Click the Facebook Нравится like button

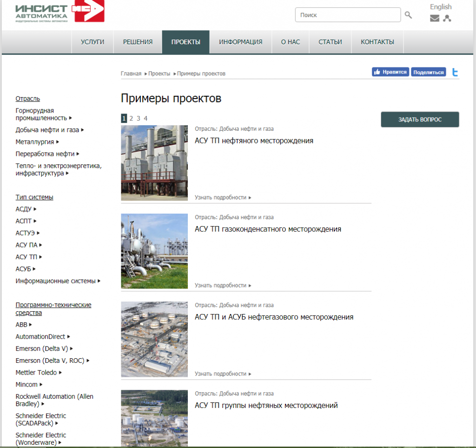[x=390, y=72]
